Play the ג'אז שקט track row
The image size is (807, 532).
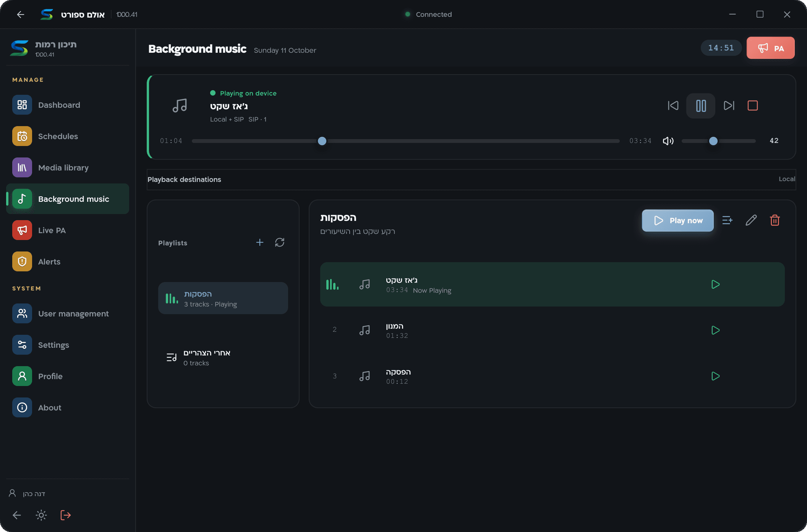pos(716,284)
